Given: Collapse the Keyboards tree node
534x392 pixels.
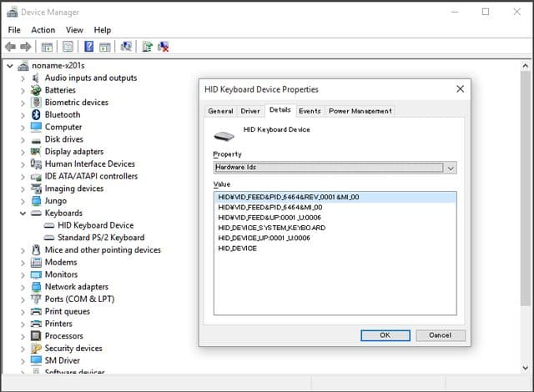Looking at the screenshot, I should point(23,214).
